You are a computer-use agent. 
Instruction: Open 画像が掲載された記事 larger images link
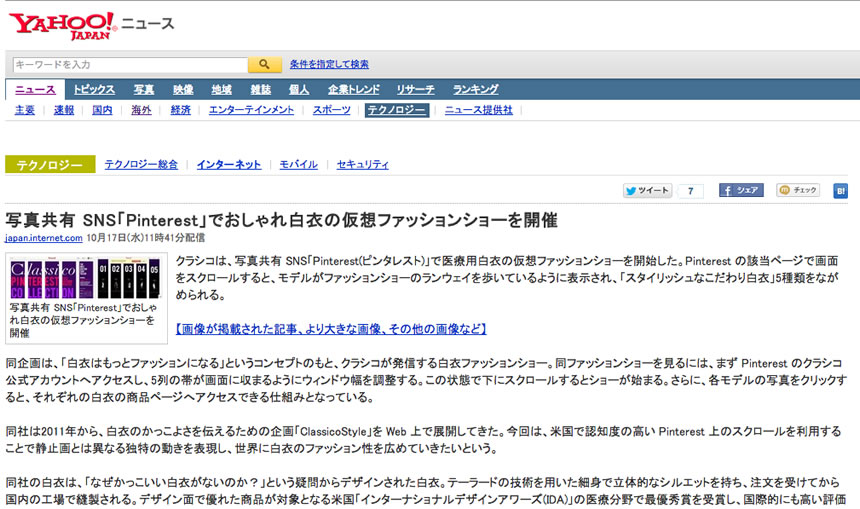(x=331, y=329)
